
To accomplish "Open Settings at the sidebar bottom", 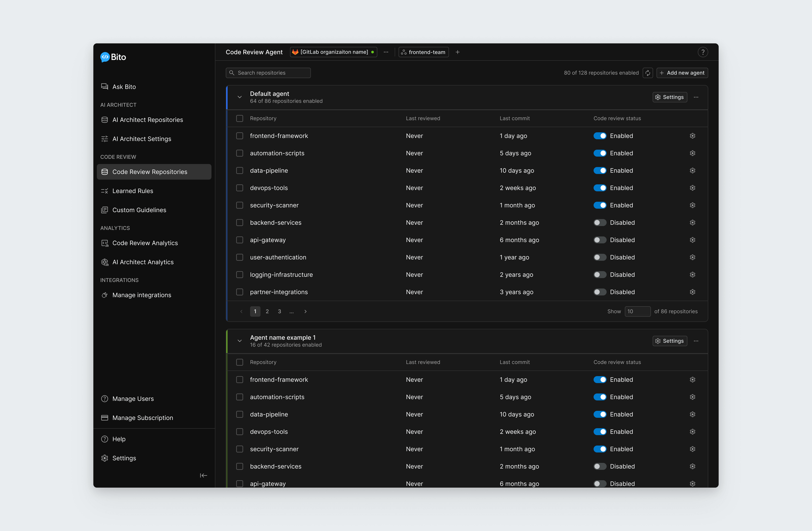I will (x=154, y=458).
